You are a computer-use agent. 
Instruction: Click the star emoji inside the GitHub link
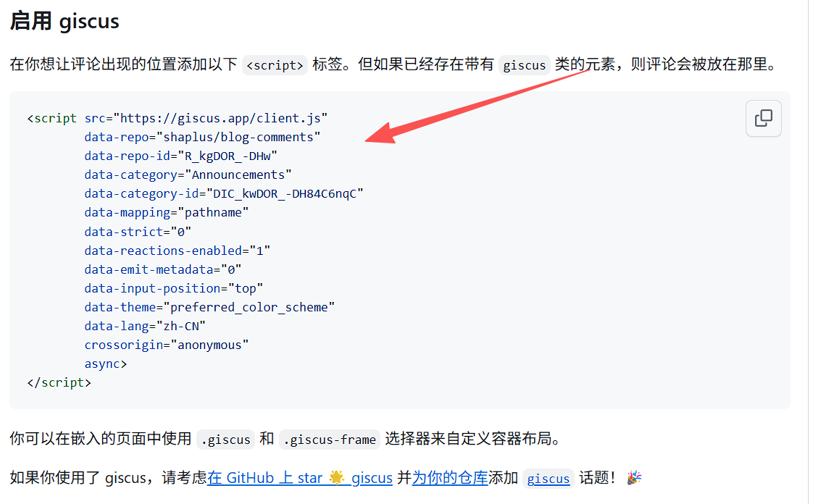[337, 477]
